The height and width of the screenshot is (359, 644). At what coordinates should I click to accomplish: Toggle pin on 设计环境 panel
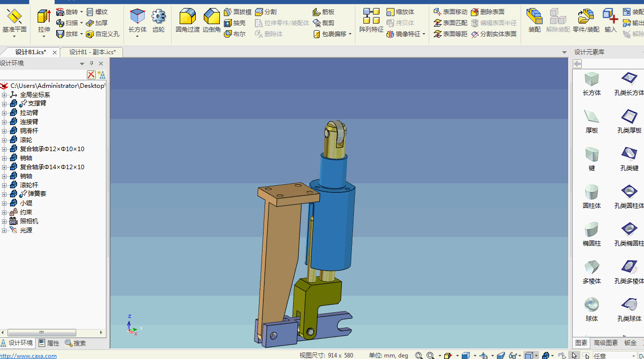[x=91, y=64]
